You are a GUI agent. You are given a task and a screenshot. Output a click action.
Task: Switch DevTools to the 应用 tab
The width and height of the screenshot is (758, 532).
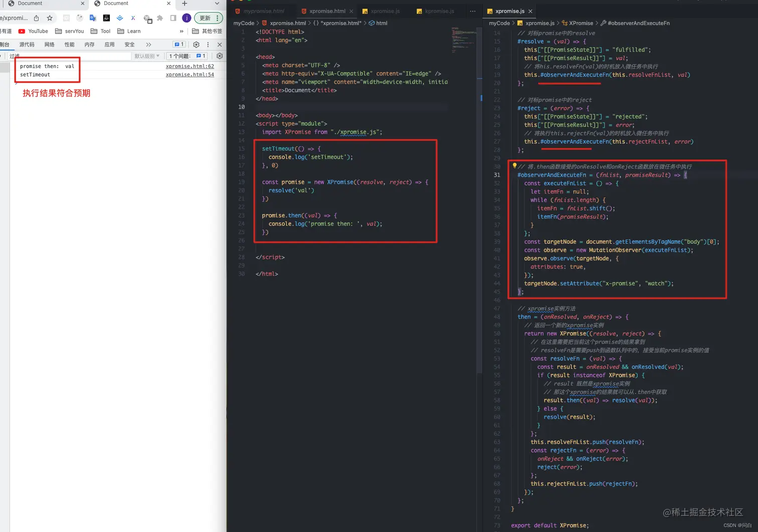109,45
